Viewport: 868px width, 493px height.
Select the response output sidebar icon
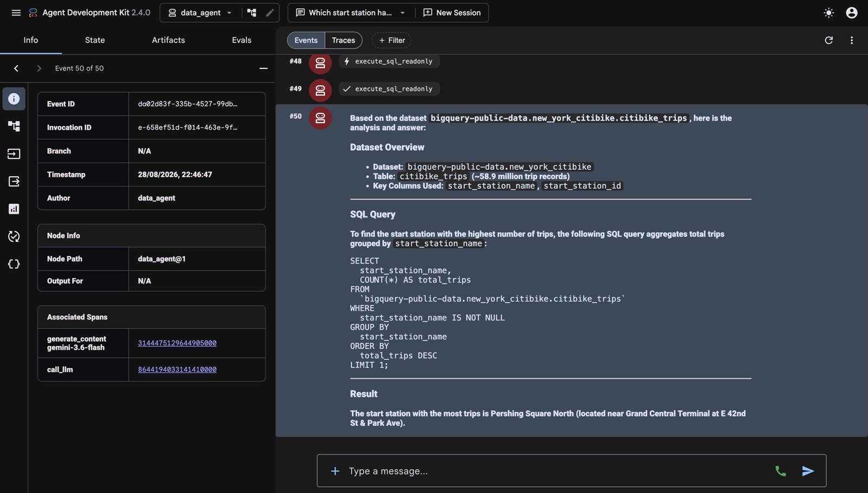[14, 181]
